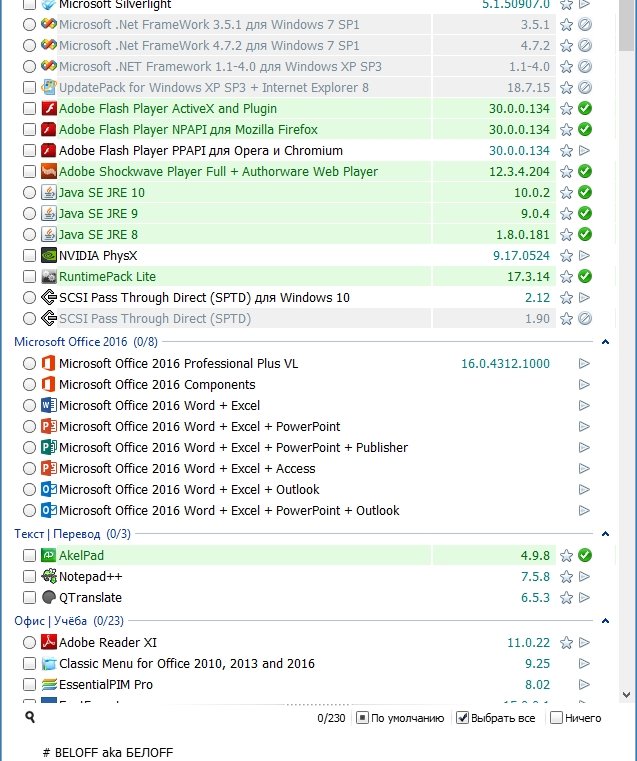Click the vertical scrollbar track
The image size is (637, 761).
click(626, 369)
